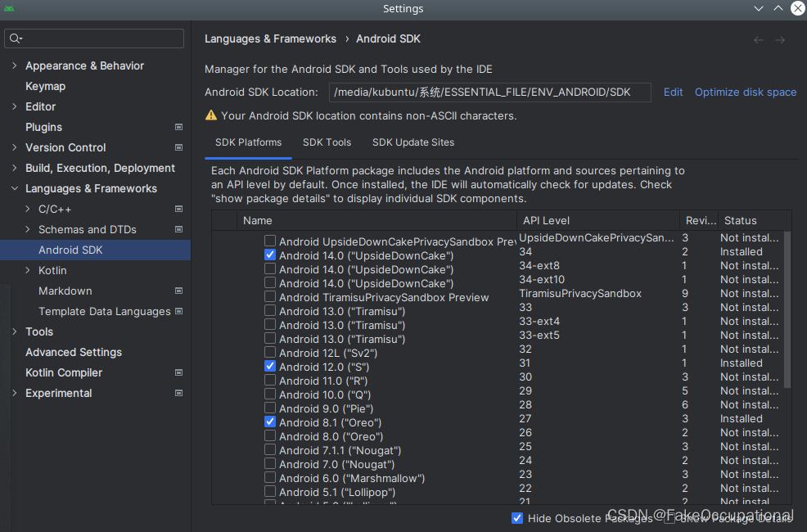Check Android 14.0 UpsideDownCake 34-ext8 checkbox
The width and height of the screenshot is (807, 532).
coord(270,268)
